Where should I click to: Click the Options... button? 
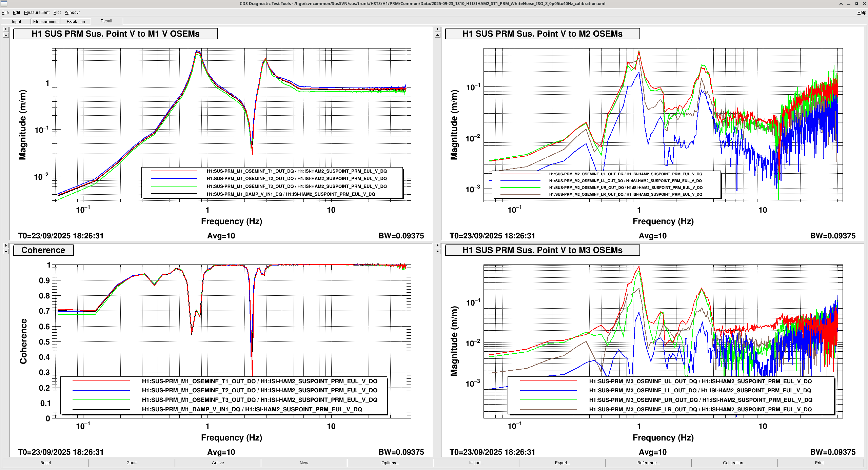click(390, 463)
